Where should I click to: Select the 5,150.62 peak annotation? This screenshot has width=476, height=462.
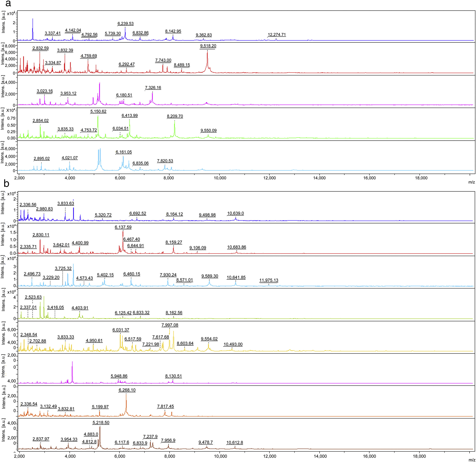click(x=98, y=111)
